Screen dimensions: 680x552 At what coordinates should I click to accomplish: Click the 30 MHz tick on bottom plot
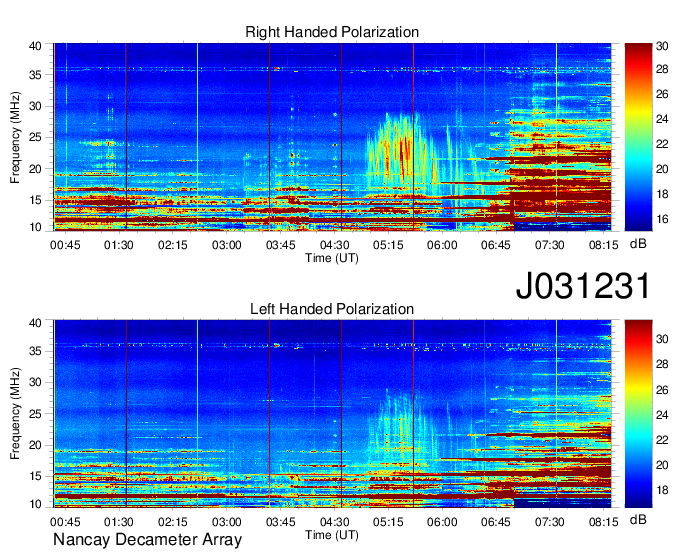pyautogui.click(x=35, y=382)
